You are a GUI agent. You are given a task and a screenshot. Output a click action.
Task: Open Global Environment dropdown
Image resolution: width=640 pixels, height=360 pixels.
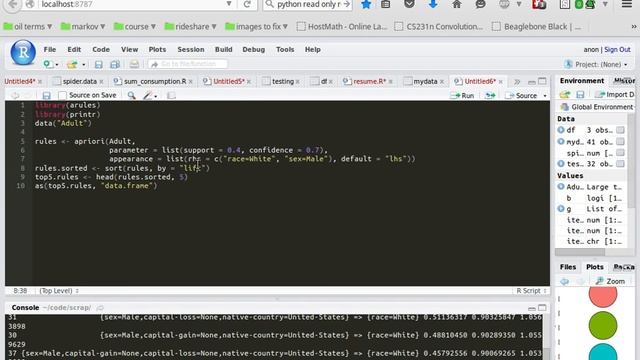coord(597,107)
